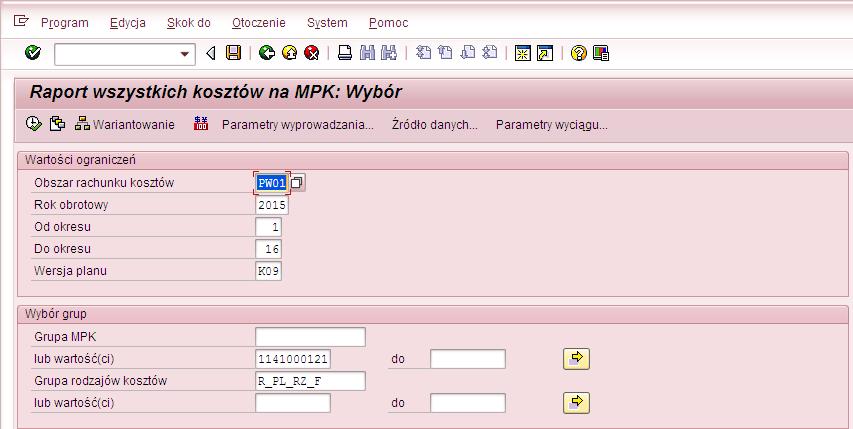Click the Do okresu field
This screenshot has width=853, height=429.
point(268,249)
